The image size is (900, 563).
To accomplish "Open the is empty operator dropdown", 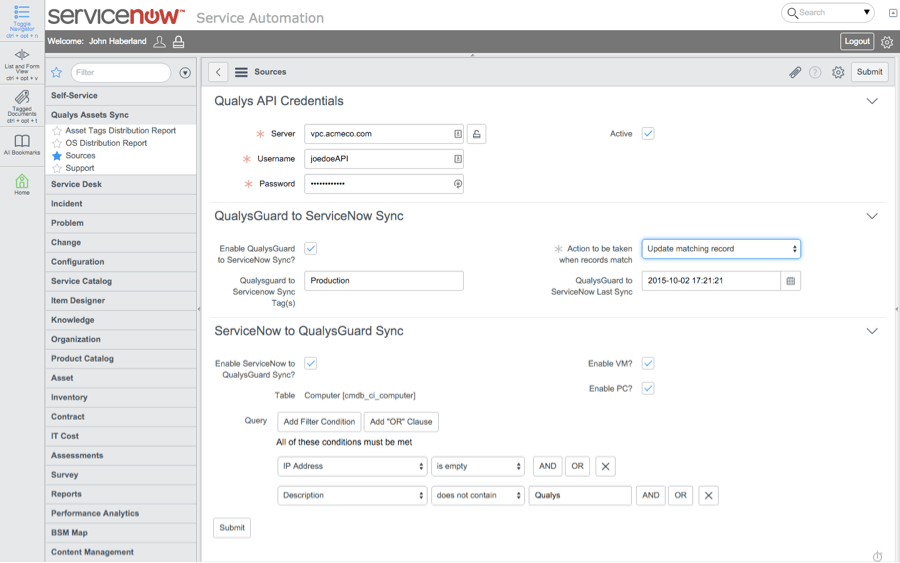I will tap(478, 466).
